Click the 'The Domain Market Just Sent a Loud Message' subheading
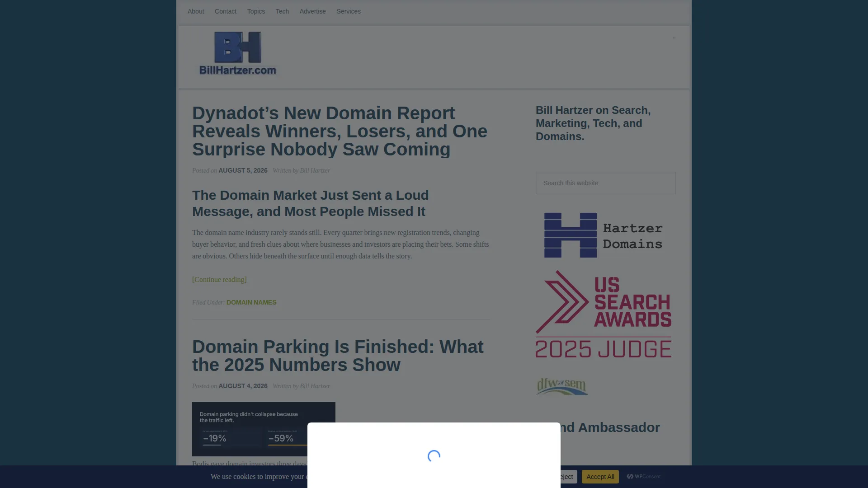 (x=310, y=203)
